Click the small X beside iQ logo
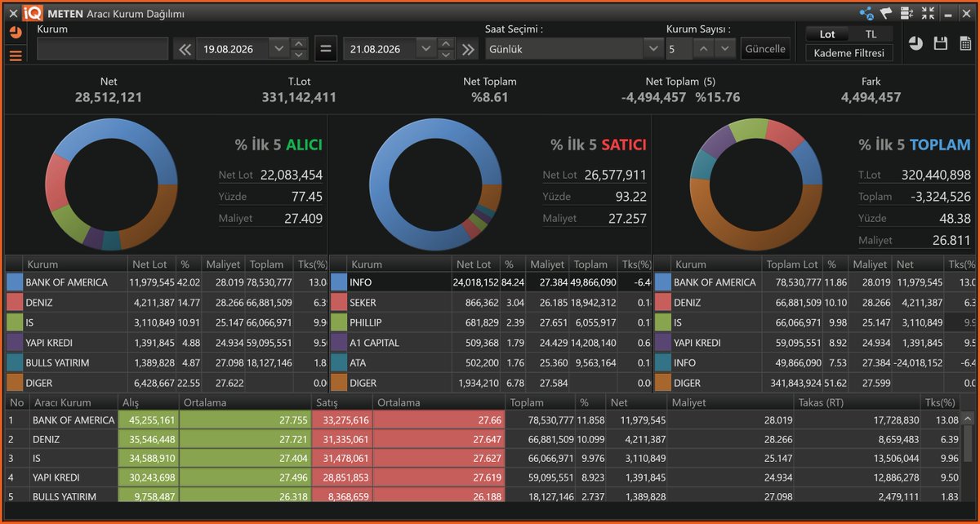The height and width of the screenshot is (524, 980). tap(12, 13)
